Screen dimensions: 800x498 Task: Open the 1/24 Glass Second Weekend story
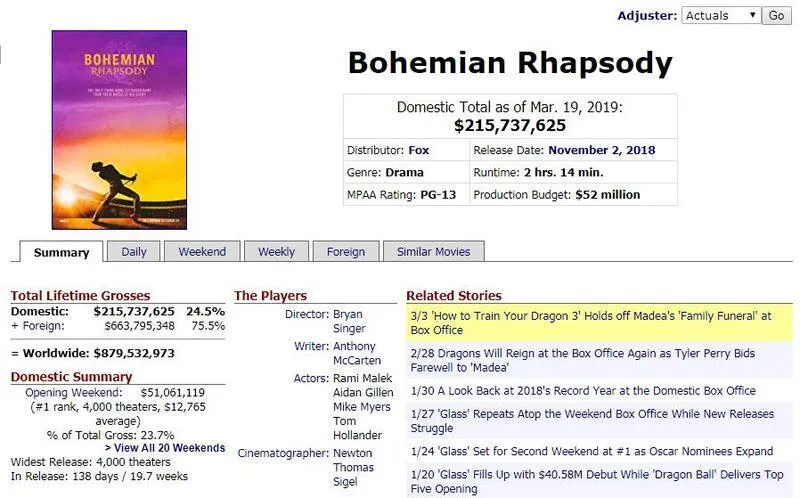592,451
